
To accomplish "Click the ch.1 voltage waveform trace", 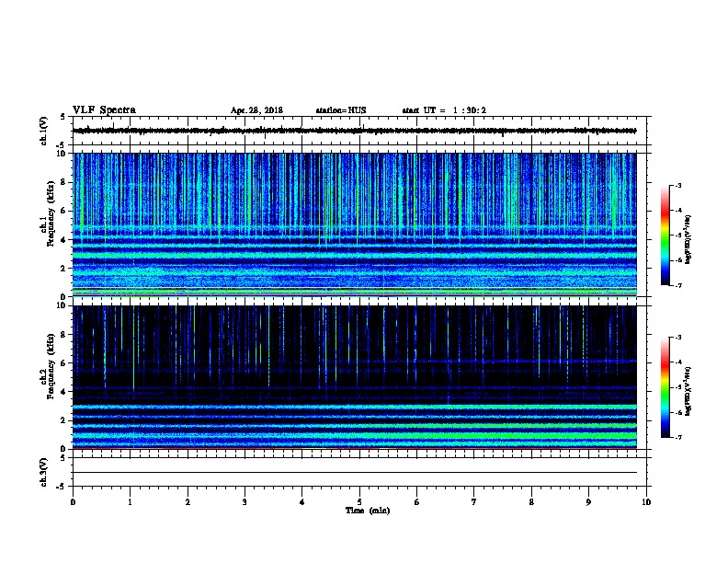I will pyautogui.click(x=354, y=131).
